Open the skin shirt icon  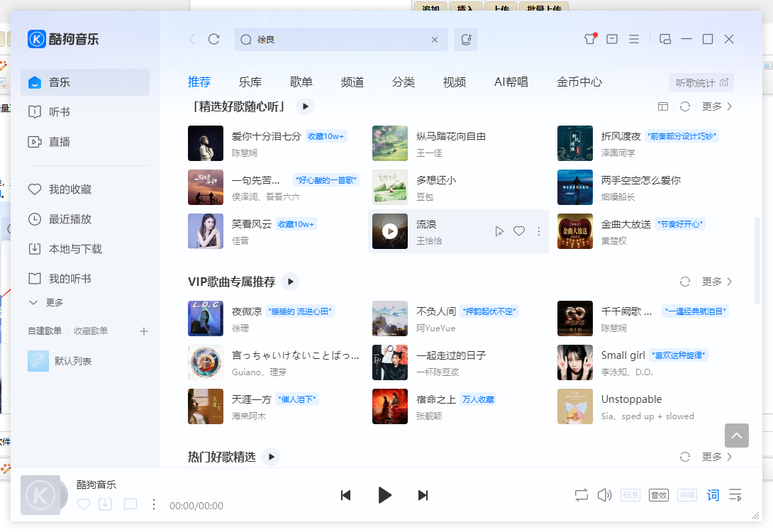pyautogui.click(x=590, y=38)
